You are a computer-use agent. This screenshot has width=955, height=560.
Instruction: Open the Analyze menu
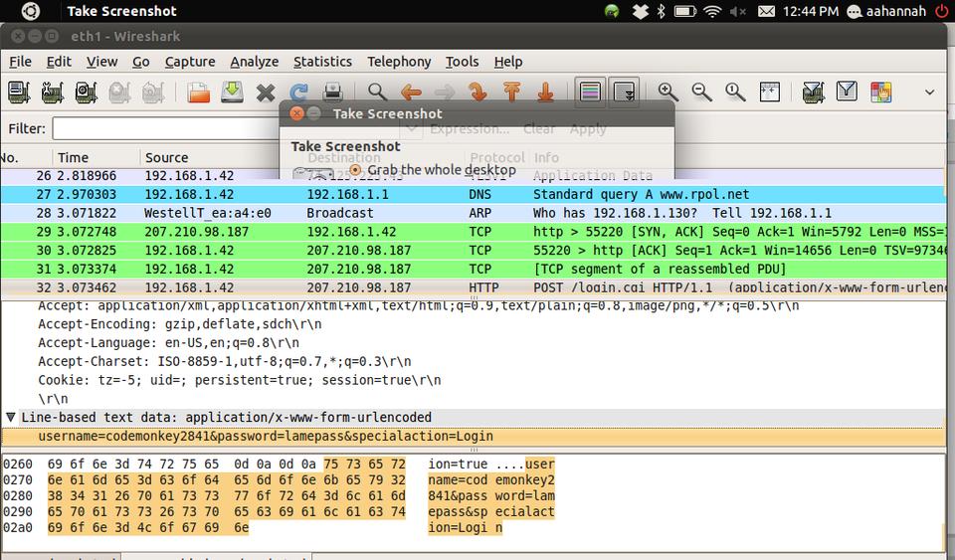(254, 62)
